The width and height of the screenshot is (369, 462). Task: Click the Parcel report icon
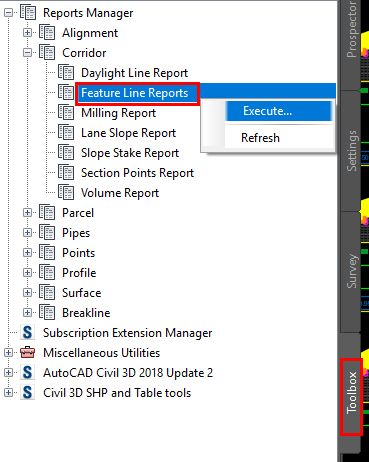tap(47, 213)
